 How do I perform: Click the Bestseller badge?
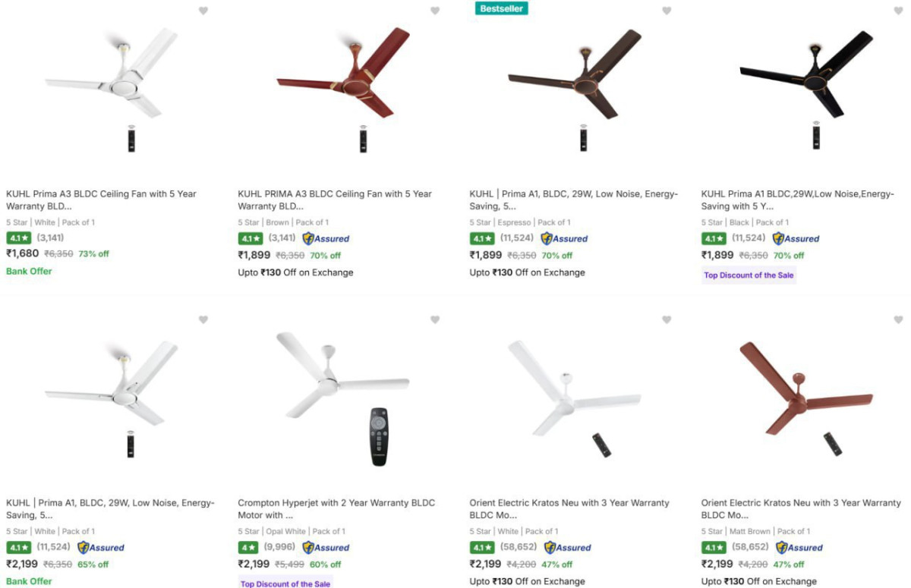tap(501, 8)
